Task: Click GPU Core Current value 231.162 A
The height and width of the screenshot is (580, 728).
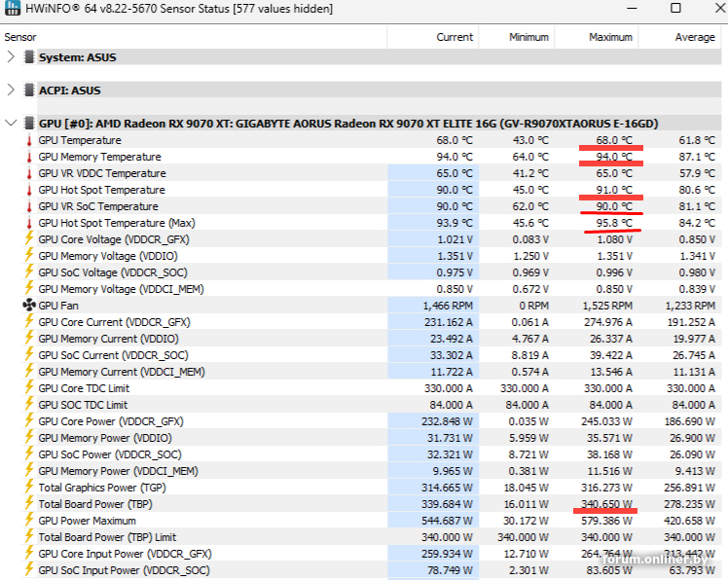Action: pos(448,322)
